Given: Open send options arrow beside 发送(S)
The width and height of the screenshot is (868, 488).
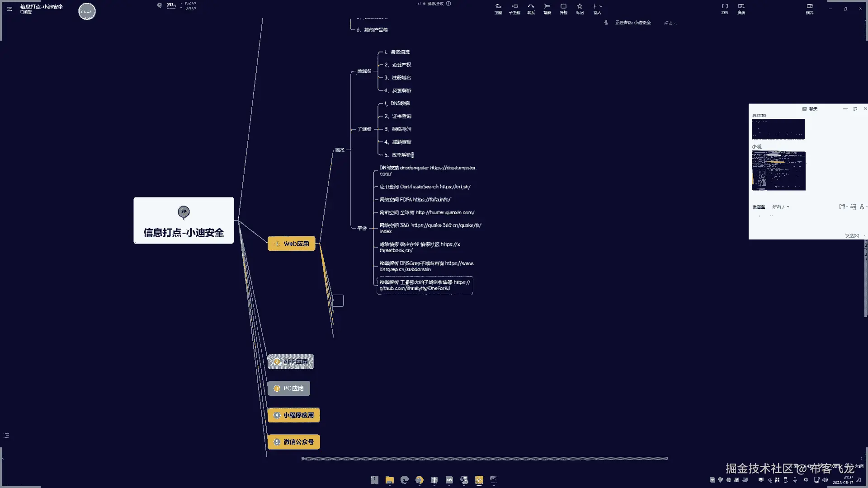Looking at the screenshot, I should 865,236.
